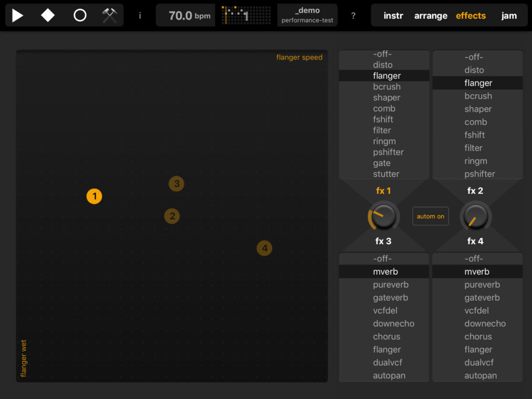Click the 70.0 bpm tempo field
The height and width of the screenshot is (399, 532).
tap(185, 16)
